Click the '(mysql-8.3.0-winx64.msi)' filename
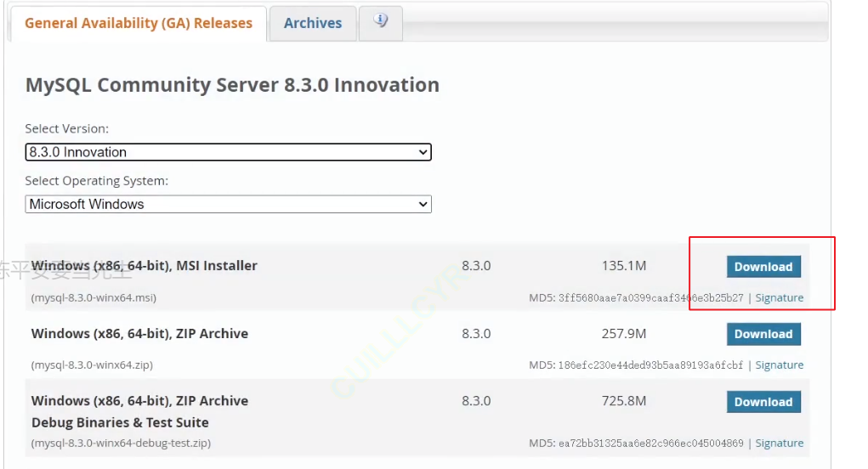 pos(94,297)
